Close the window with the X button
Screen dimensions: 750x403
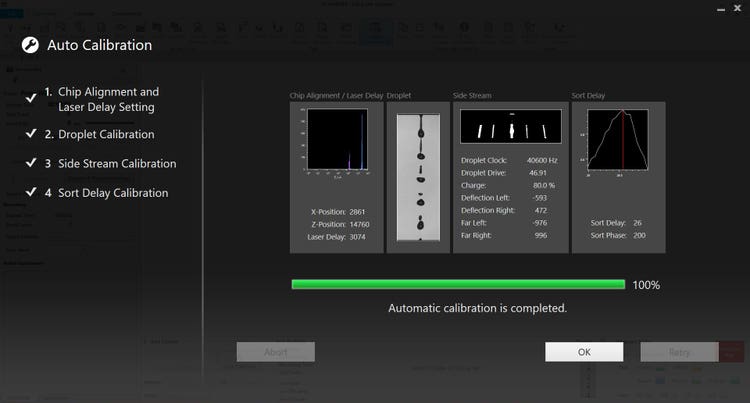pos(737,8)
